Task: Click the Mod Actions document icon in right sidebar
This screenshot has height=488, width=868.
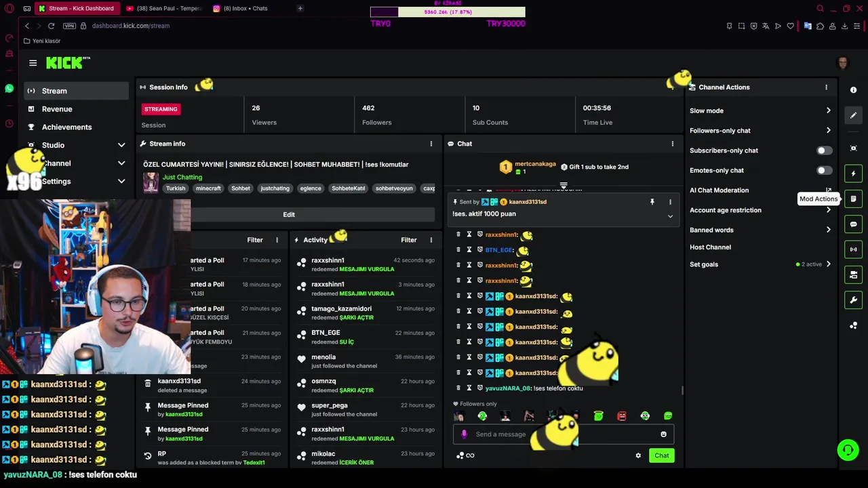Action: pyautogui.click(x=854, y=199)
